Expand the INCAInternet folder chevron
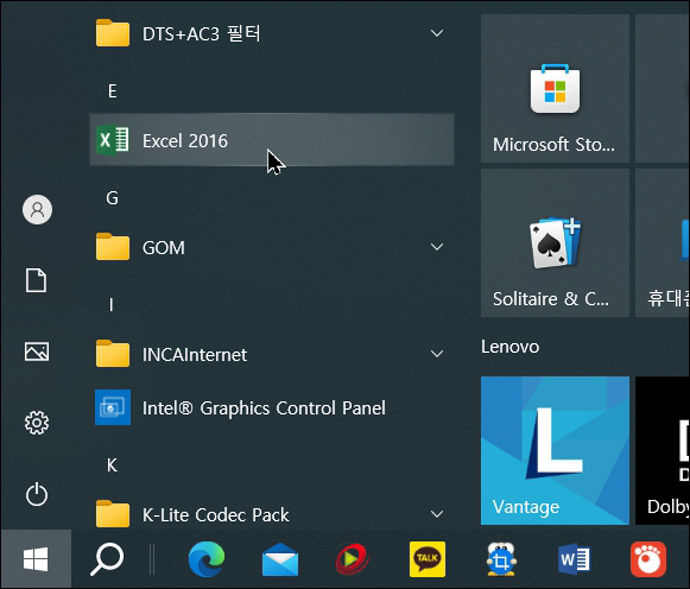This screenshot has width=690, height=589. pyautogui.click(x=437, y=354)
